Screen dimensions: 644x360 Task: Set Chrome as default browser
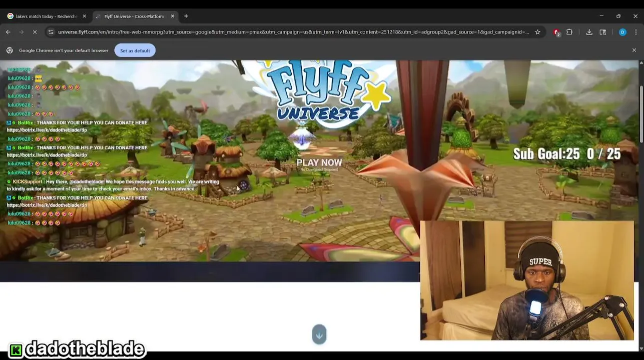coord(135,50)
